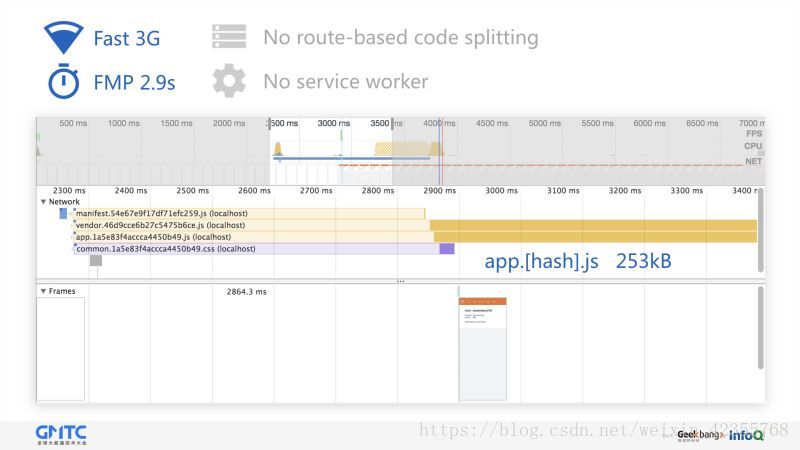
Task: Select the vendor.46d9cce6b27c5475b6ce.js request bar
Action: pyautogui.click(x=415, y=225)
